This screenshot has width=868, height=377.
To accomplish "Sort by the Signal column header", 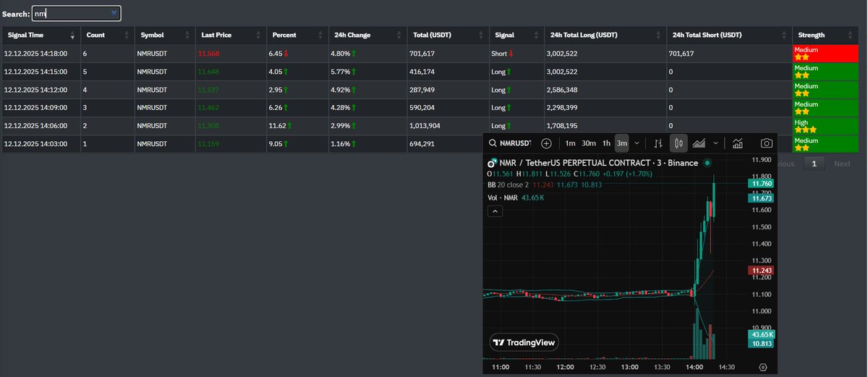I will pyautogui.click(x=516, y=35).
